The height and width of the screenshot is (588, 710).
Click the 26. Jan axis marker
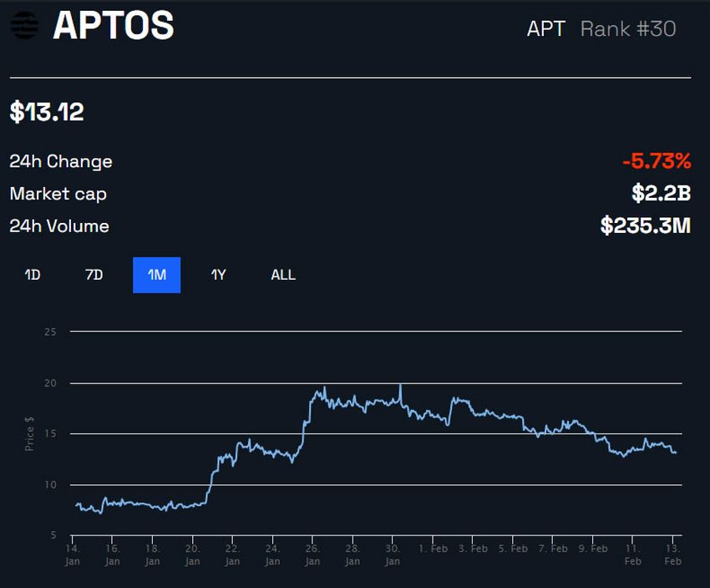[312, 555]
